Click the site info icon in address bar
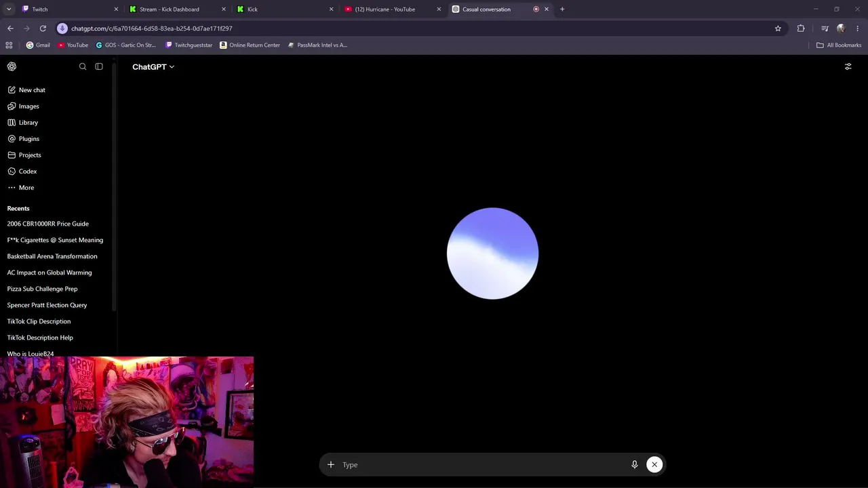Screen dimensions: 868x488 [x=62, y=28]
